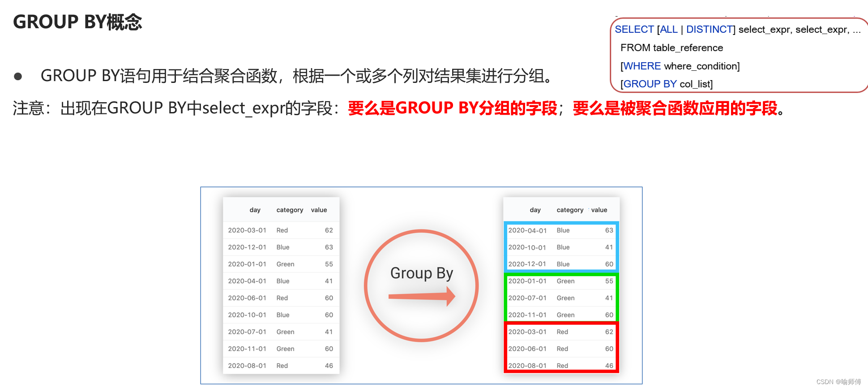Click the blue SELECT keyword in syntax box
This screenshot has width=868, height=389.
[634, 30]
